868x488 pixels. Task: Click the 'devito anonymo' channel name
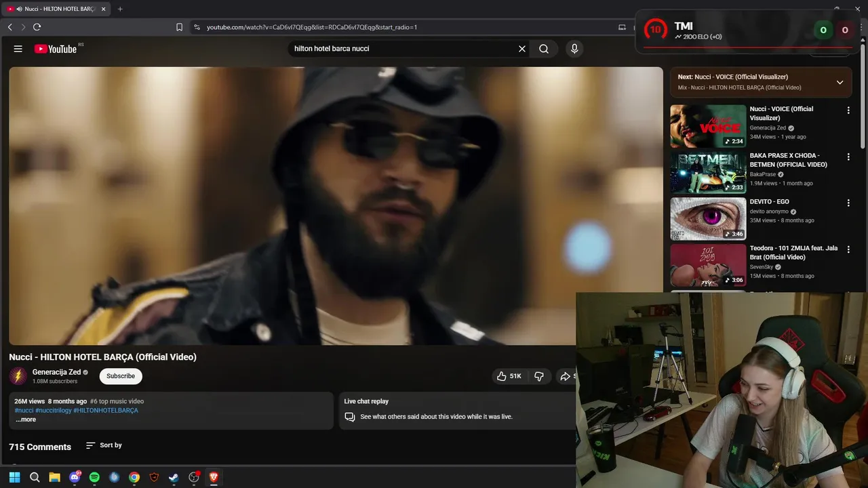tap(769, 211)
